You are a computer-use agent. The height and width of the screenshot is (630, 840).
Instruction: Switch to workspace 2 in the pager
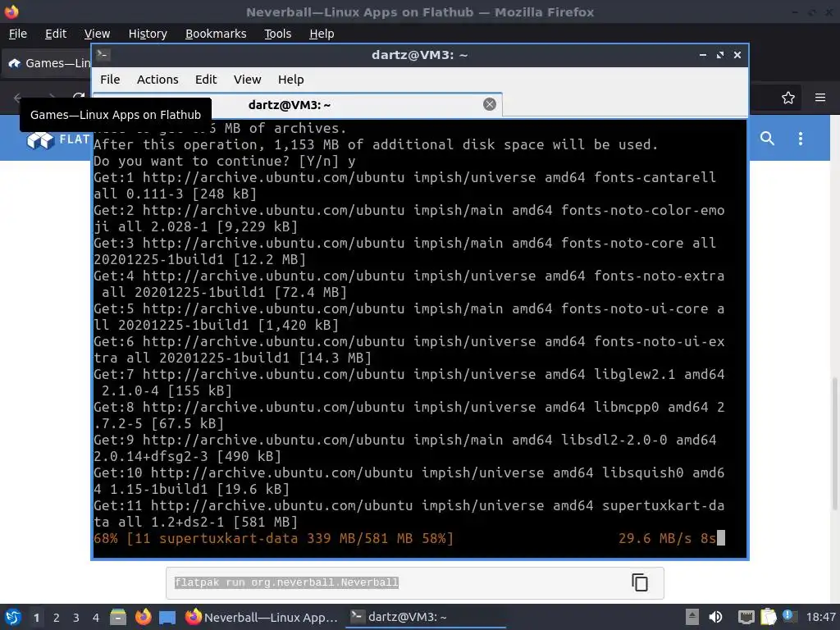tap(57, 618)
